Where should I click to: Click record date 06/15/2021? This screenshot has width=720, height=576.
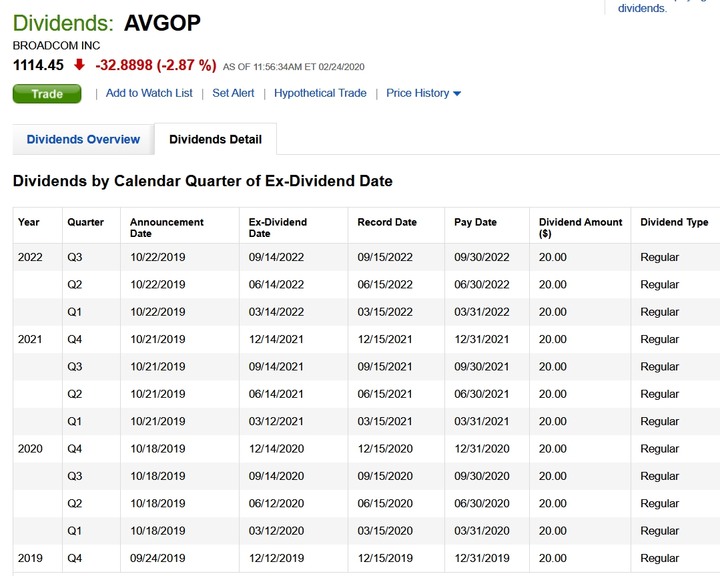click(x=385, y=394)
